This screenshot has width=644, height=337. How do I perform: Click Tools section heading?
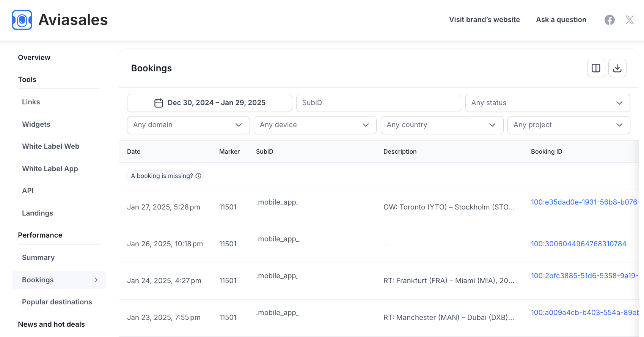pos(27,79)
